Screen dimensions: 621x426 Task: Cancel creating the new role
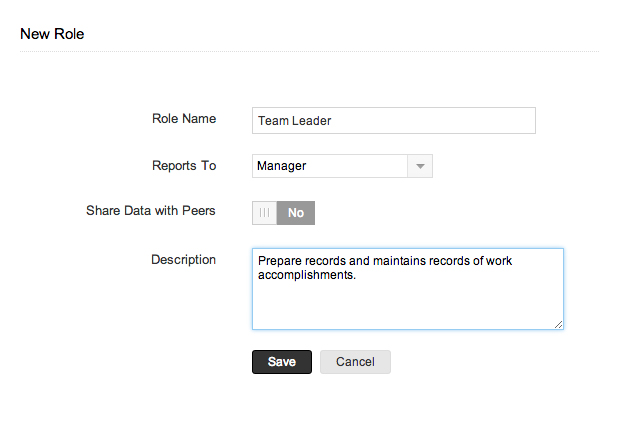[x=355, y=362]
